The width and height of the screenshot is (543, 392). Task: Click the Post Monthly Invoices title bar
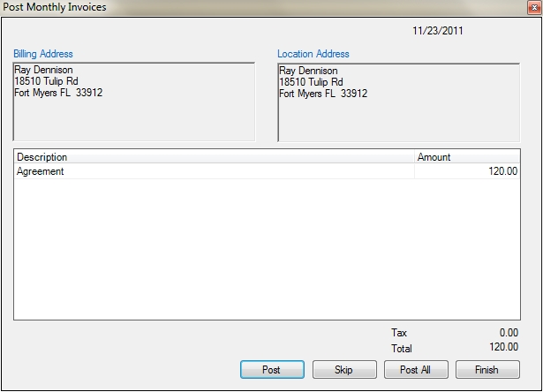(263, 7)
